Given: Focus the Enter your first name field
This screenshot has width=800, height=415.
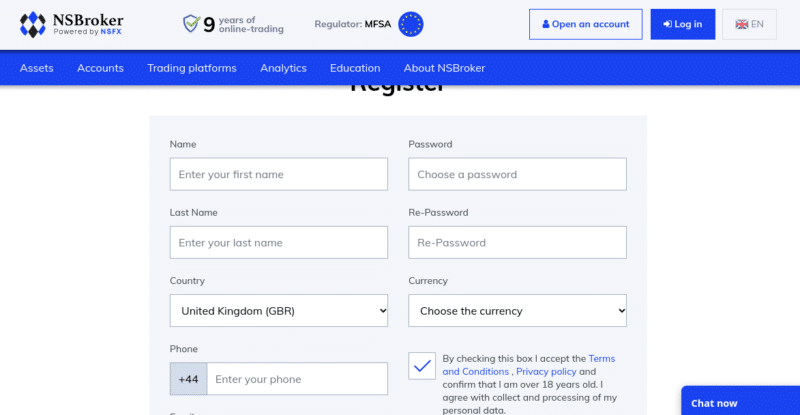Looking at the screenshot, I should coord(279,174).
